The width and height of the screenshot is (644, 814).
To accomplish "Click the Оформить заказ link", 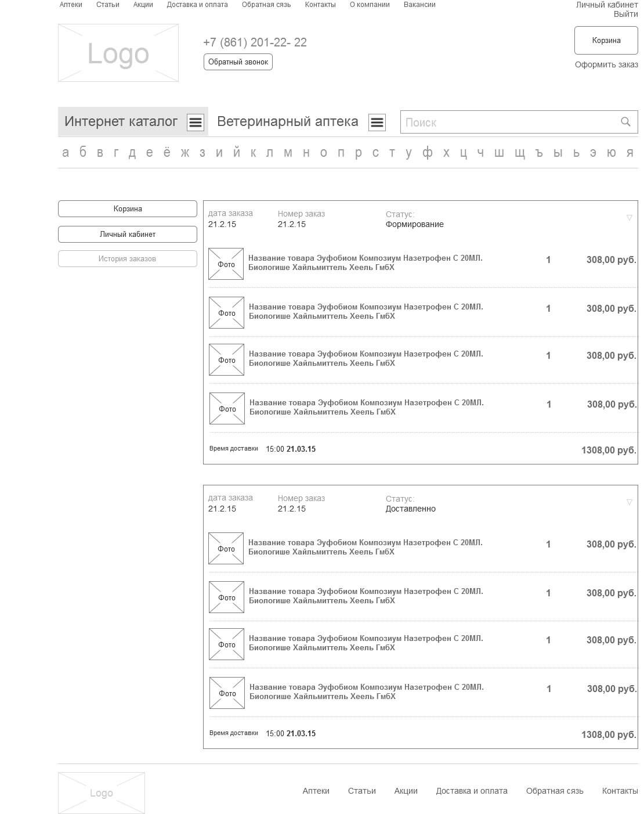I will [606, 64].
